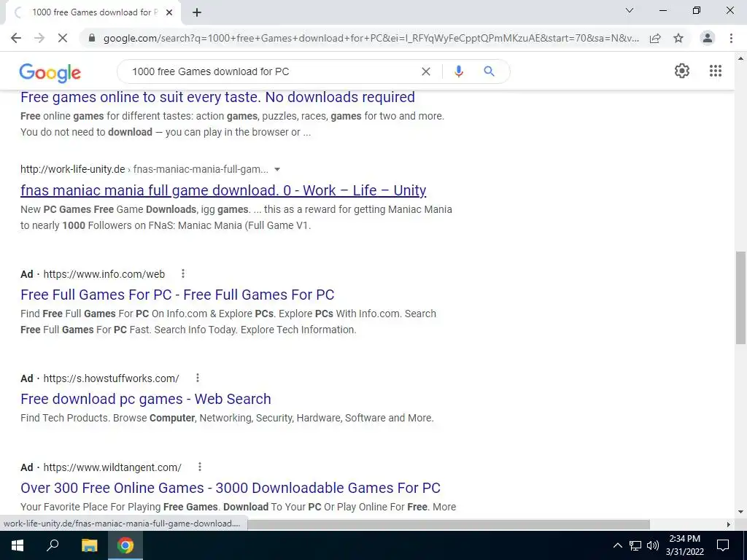Click the horizontal scrollbar thumb

coord(448,524)
